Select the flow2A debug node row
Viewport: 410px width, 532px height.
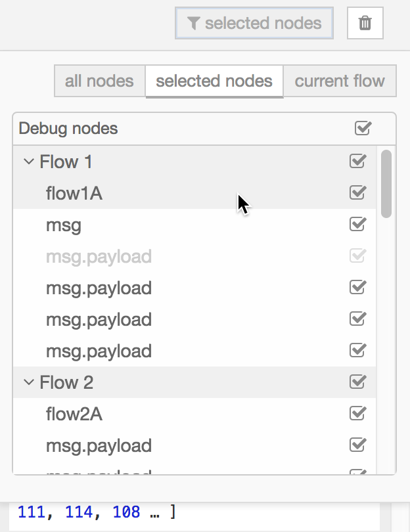(194, 414)
